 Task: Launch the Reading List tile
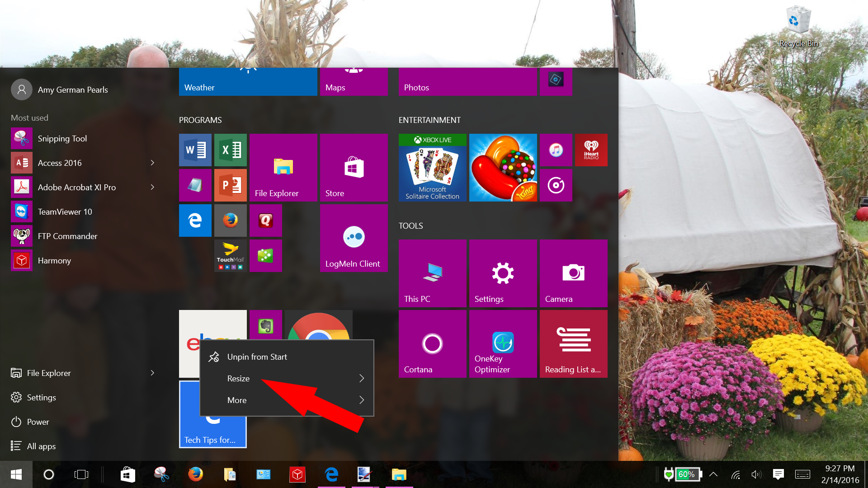[x=573, y=343]
